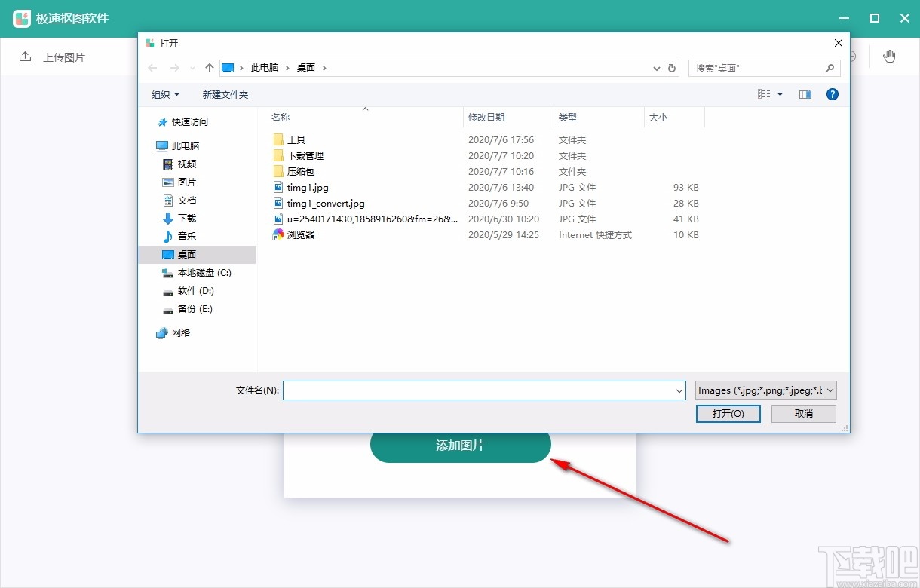Image resolution: width=920 pixels, height=588 pixels.
Task: Expand the chevron after 此电脑 in path
Action: pos(287,68)
